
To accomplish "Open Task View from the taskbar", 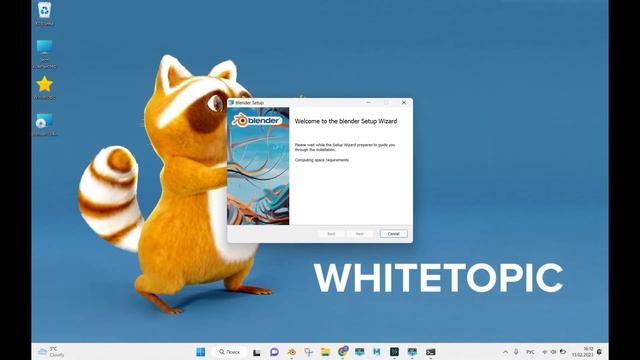I will pos(257,352).
